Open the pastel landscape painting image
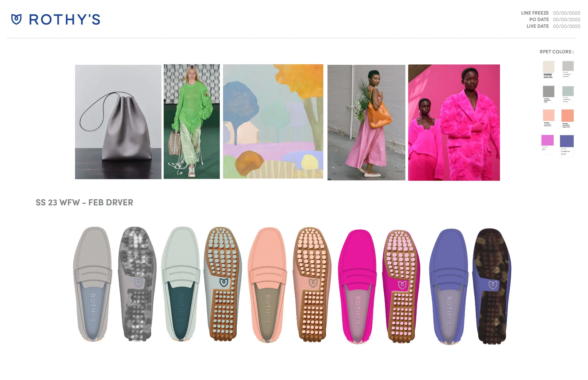The width and height of the screenshot is (588, 380). 273,121
